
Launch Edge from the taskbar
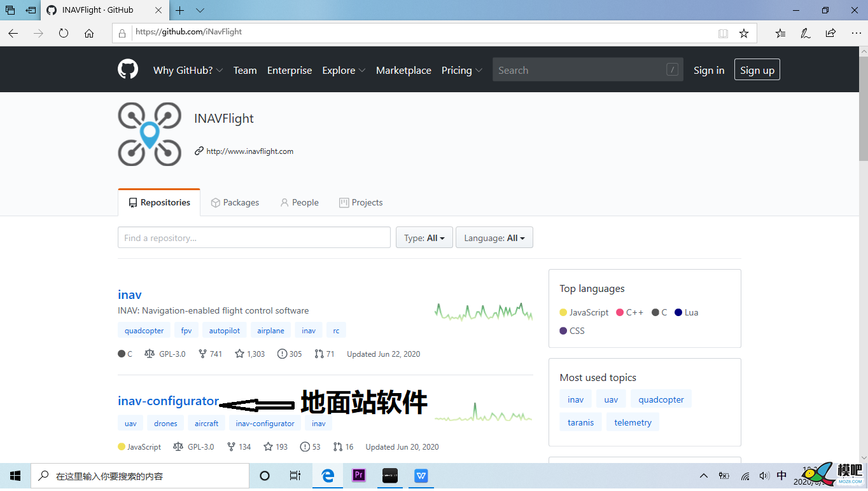[x=328, y=476]
